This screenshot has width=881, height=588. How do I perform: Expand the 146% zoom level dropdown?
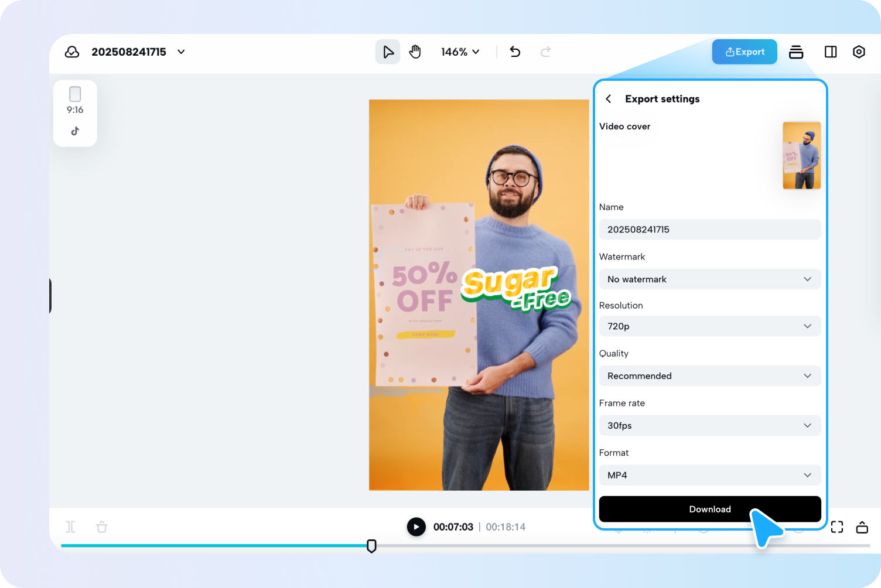click(460, 52)
